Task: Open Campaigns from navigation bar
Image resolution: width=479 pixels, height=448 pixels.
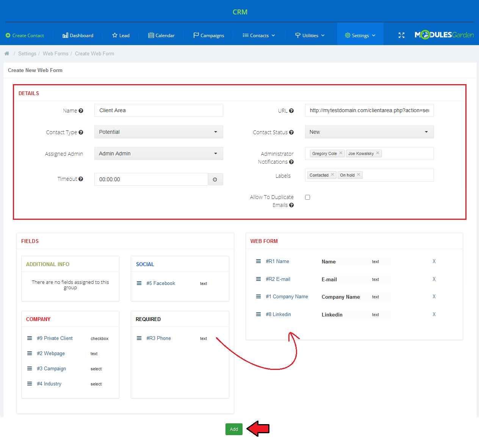Action: point(209,35)
